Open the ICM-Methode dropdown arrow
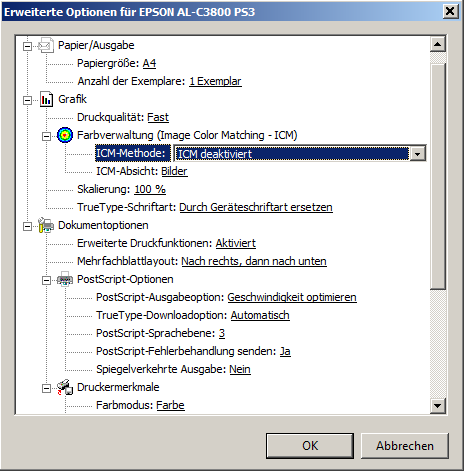Image resolution: width=464 pixels, height=472 pixels. (x=417, y=154)
